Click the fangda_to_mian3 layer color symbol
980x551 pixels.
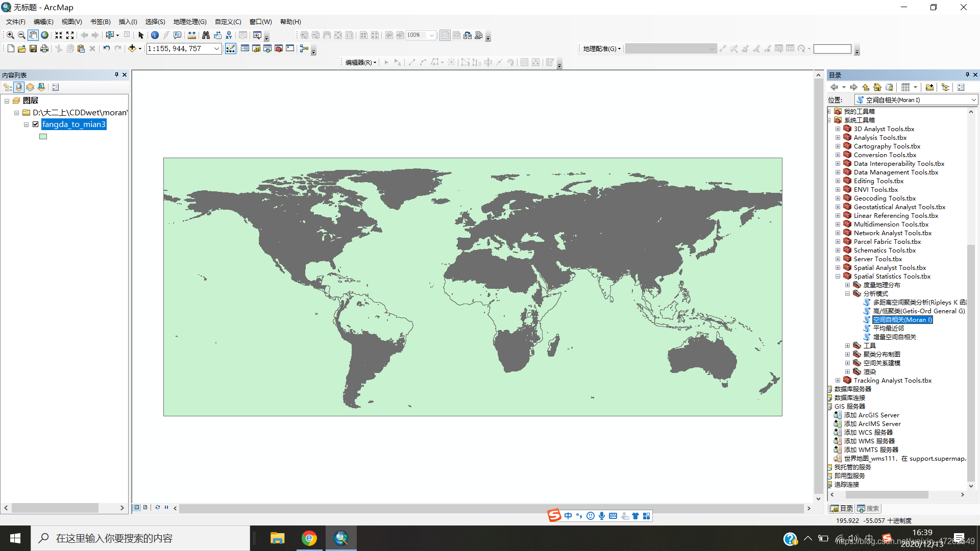[x=43, y=137]
